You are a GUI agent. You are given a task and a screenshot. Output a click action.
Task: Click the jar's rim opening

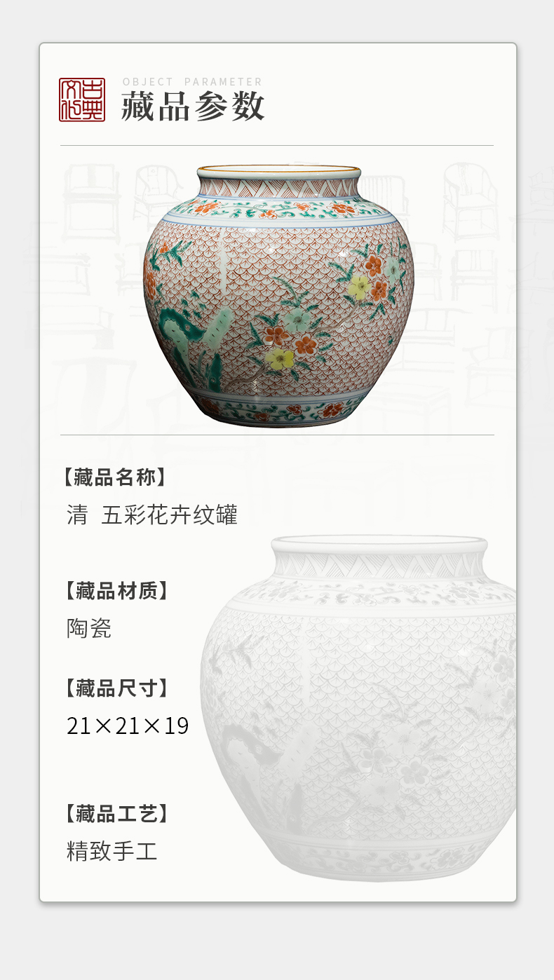pyautogui.click(x=278, y=170)
